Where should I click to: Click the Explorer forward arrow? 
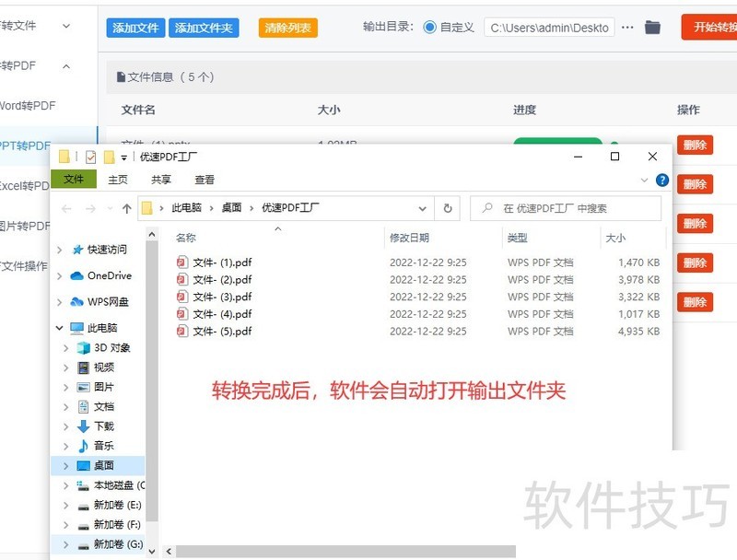(90, 208)
